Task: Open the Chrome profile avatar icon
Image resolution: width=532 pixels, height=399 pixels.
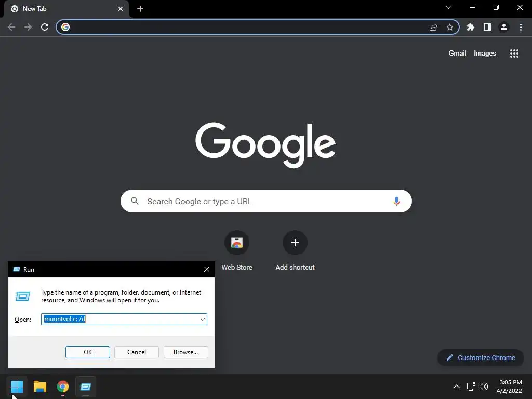Action: pyautogui.click(x=504, y=27)
